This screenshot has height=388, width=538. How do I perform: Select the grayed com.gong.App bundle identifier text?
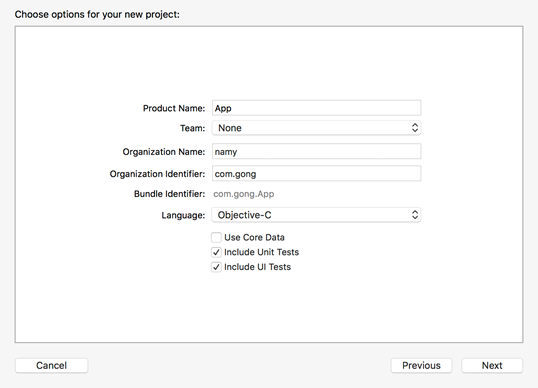244,194
